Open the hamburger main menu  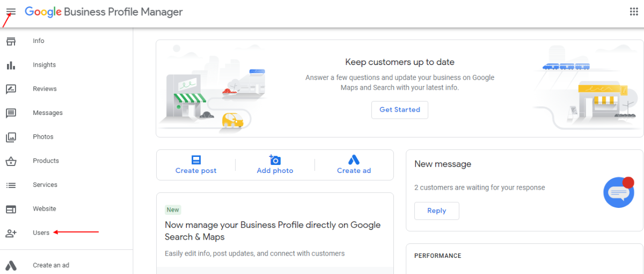tap(11, 12)
